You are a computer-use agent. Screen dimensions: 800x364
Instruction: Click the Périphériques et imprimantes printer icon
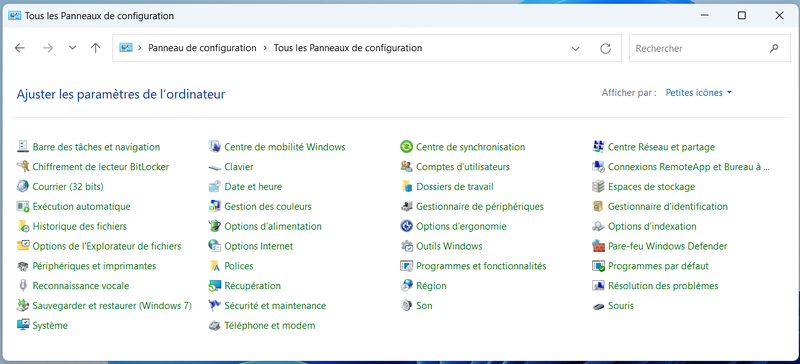(x=23, y=266)
